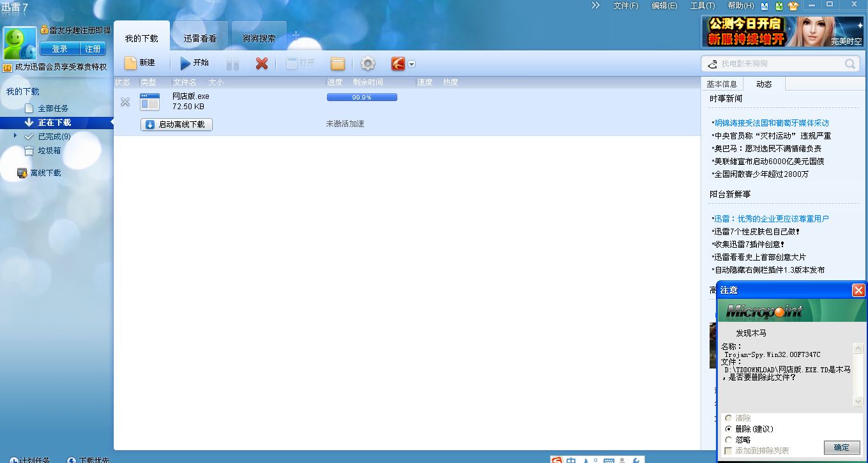Click the user avatar picture
This screenshot has width=868, height=463.
(x=20, y=43)
